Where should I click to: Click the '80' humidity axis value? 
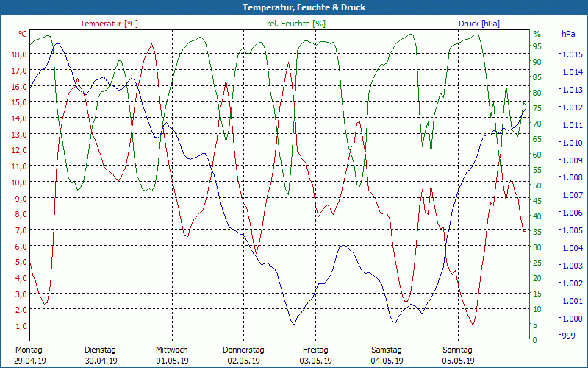(537, 93)
